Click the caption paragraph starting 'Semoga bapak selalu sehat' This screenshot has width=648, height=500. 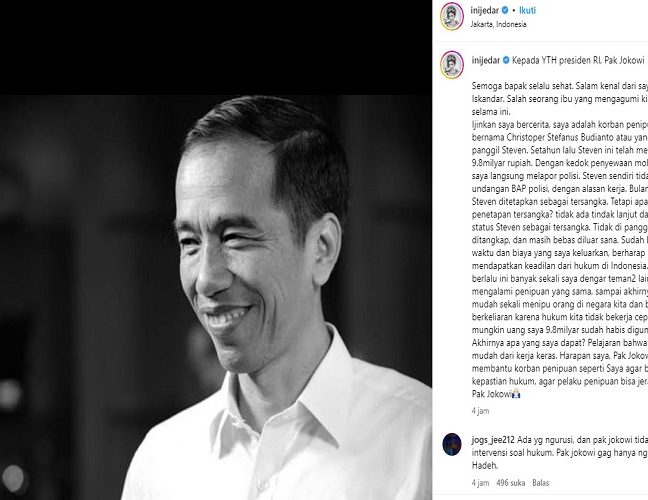point(560,240)
